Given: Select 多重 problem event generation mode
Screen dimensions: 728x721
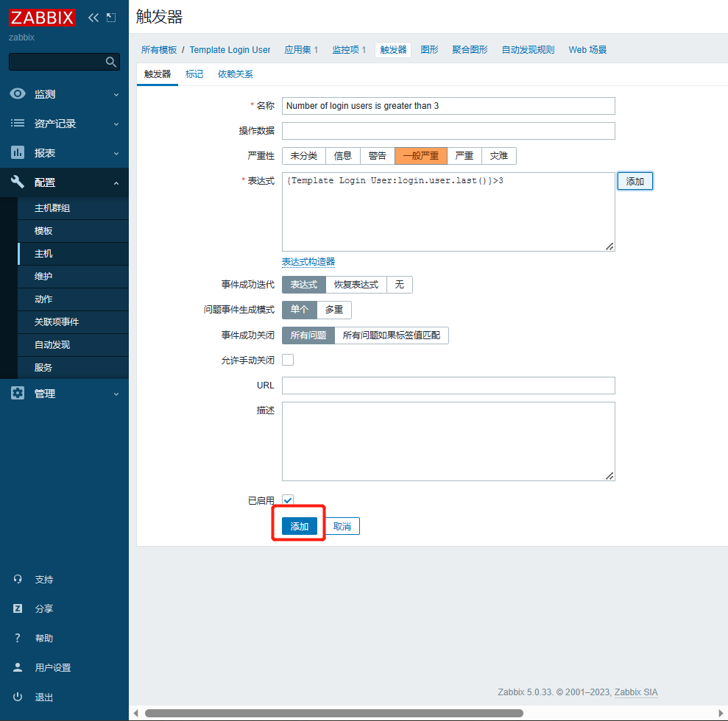Looking at the screenshot, I should 334,310.
